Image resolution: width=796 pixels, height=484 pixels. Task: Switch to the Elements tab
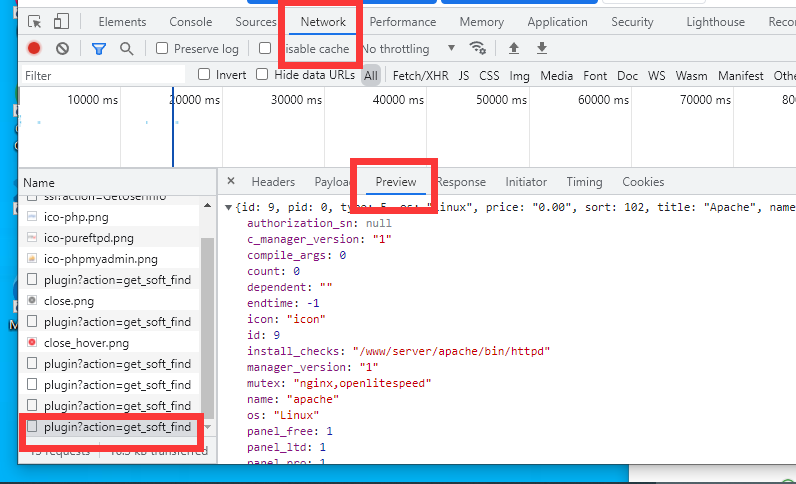click(122, 22)
